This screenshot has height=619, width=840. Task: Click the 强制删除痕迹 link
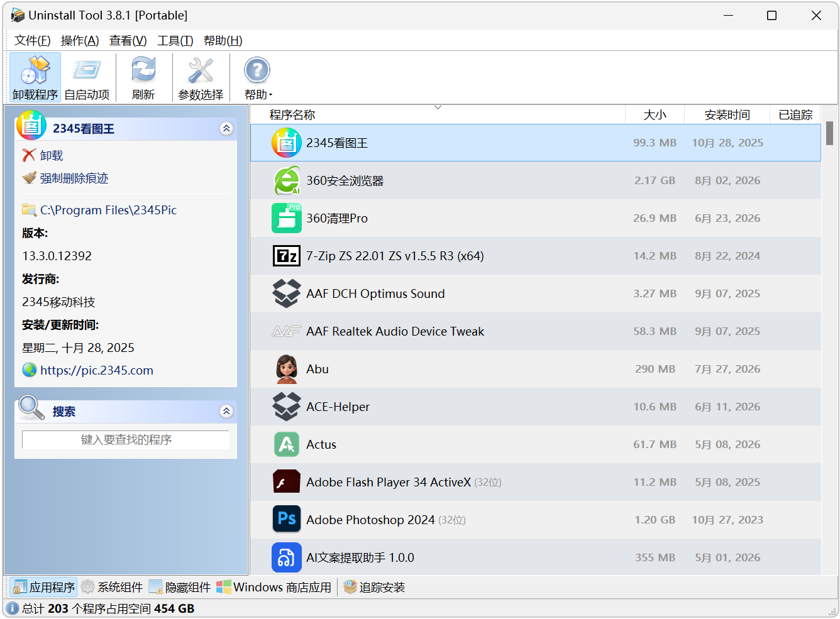coord(74,178)
